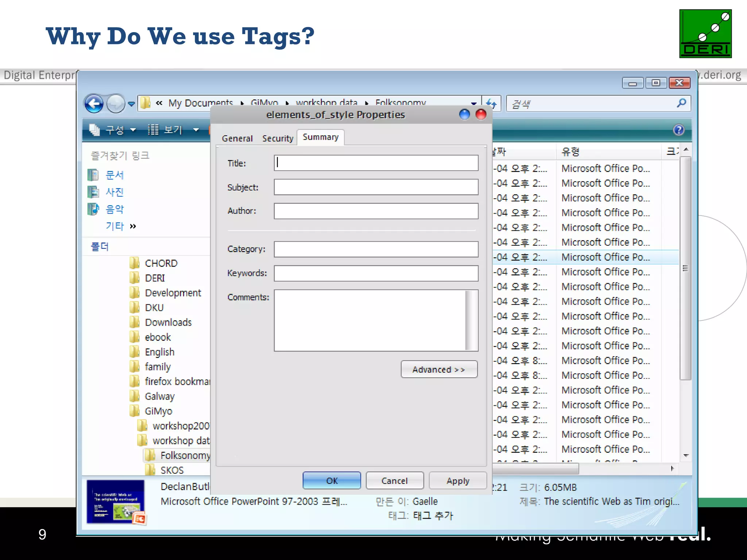Click the Author input field
The height and width of the screenshot is (560, 747).
click(x=376, y=211)
